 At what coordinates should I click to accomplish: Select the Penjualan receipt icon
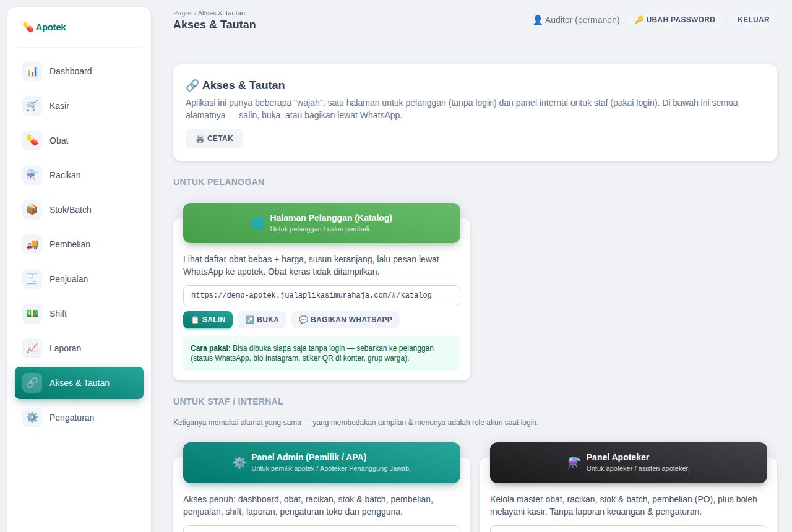[32, 279]
